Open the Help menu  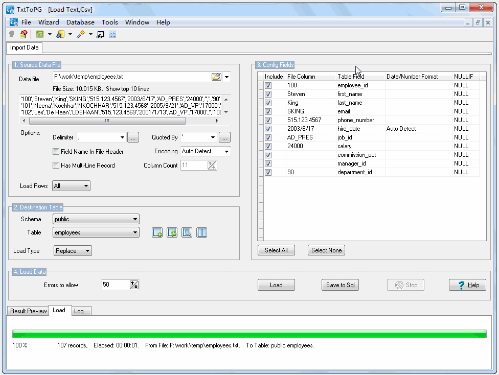coord(163,22)
